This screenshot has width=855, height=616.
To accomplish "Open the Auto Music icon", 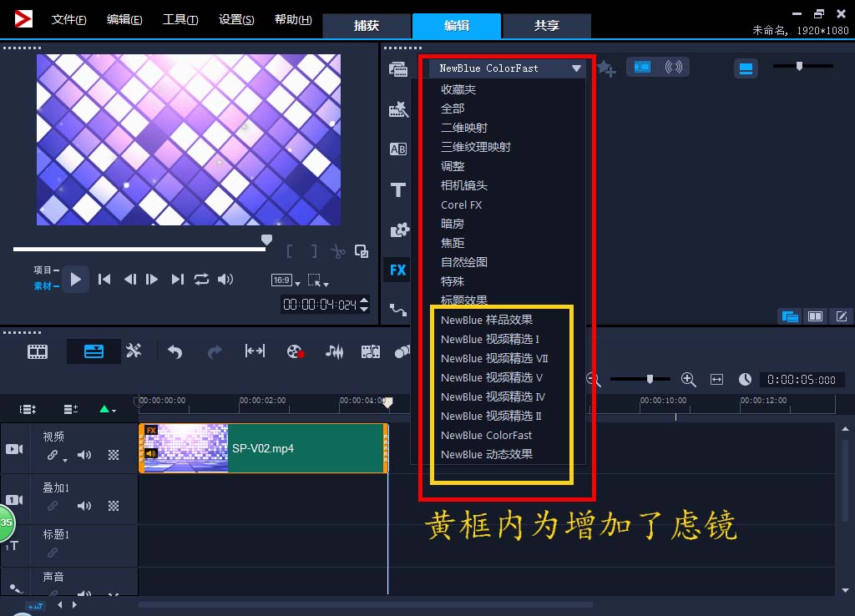I will (370, 351).
